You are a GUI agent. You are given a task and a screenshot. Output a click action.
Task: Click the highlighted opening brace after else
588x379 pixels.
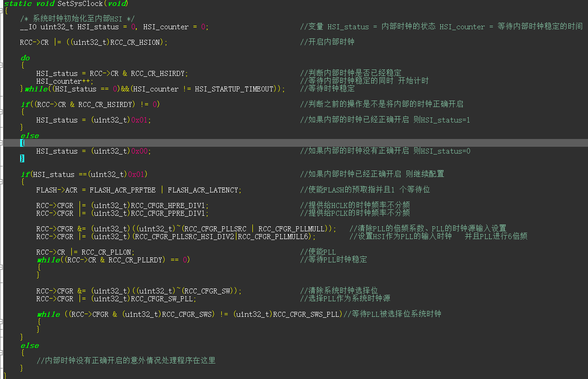(22, 143)
